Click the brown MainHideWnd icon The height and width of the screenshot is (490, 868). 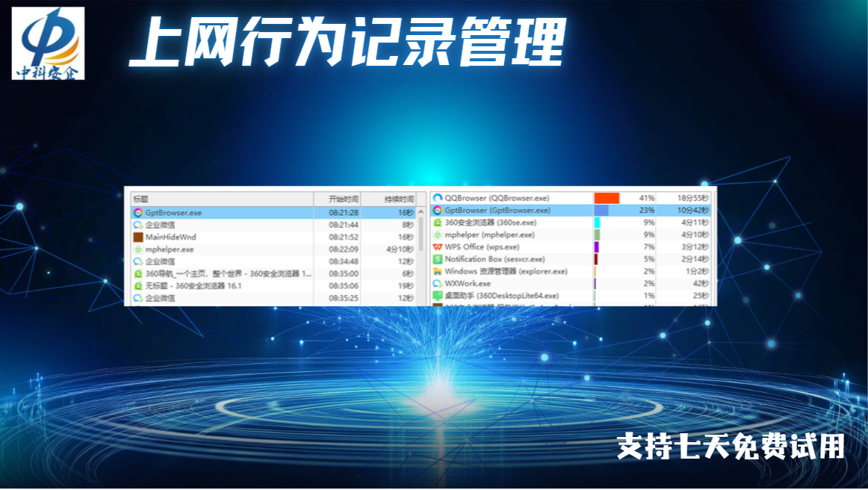pyautogui.click(x=138, y=237)
